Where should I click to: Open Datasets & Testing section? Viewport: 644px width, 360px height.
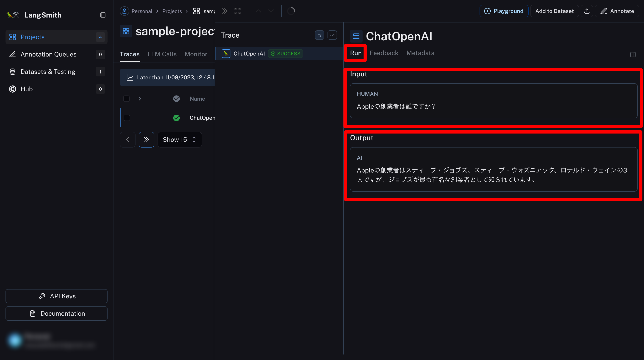pyautogui.click(x=57, y=72)
